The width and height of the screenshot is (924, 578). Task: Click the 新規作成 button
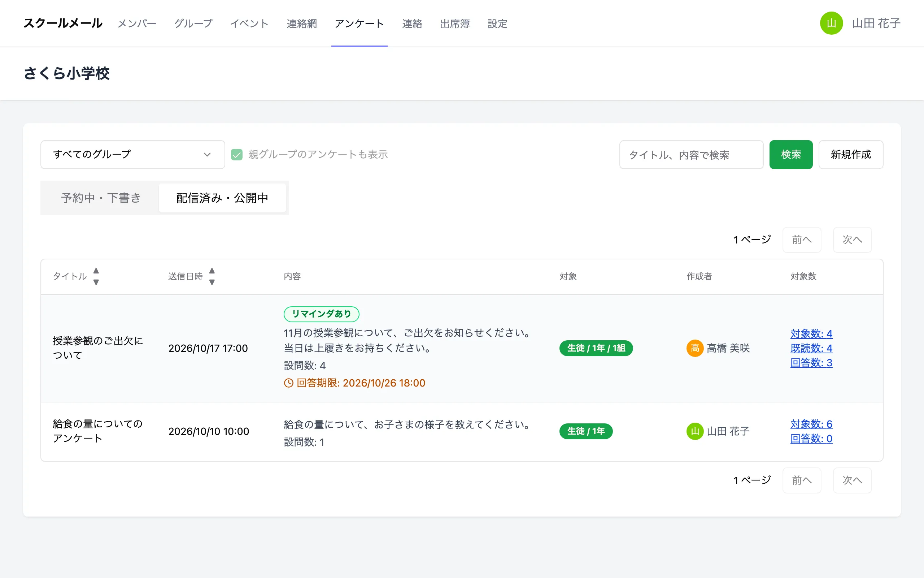pos(851,155)
